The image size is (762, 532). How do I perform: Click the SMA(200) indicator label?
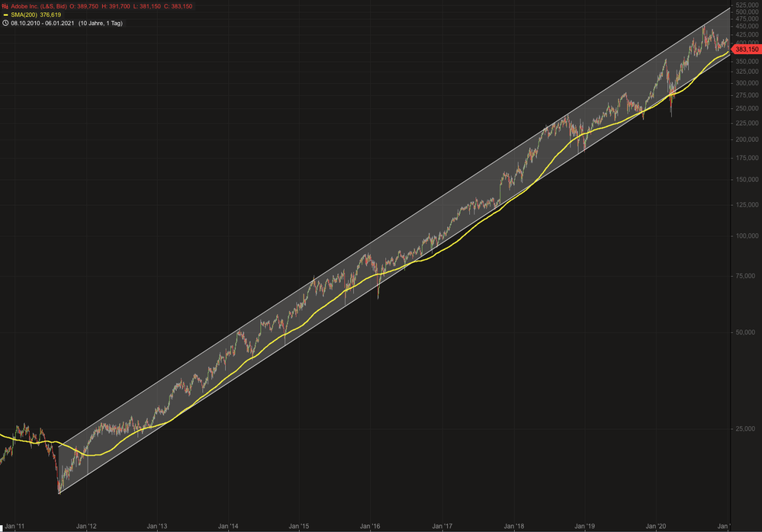click(24, 15)
